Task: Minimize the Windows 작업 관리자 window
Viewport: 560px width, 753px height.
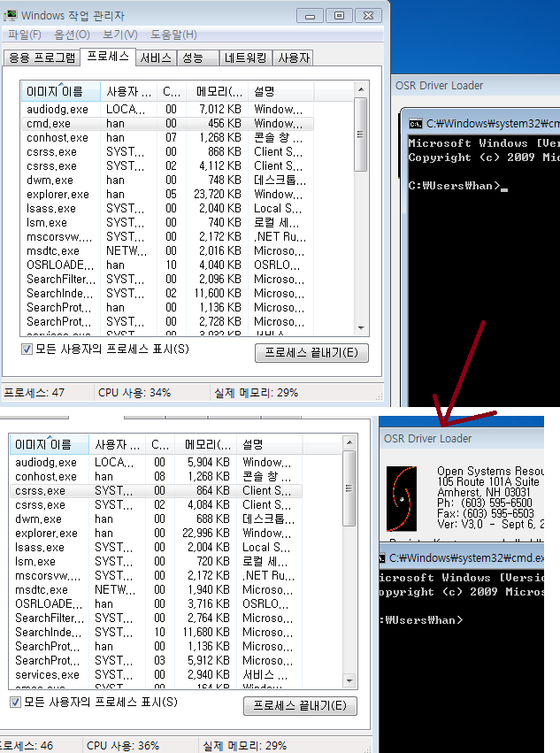Action: pos(310,16)
